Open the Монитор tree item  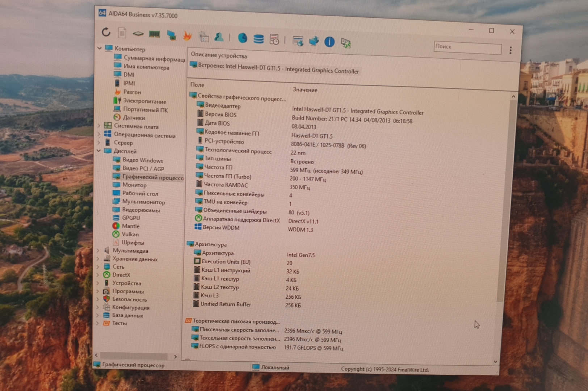point(130,185)
